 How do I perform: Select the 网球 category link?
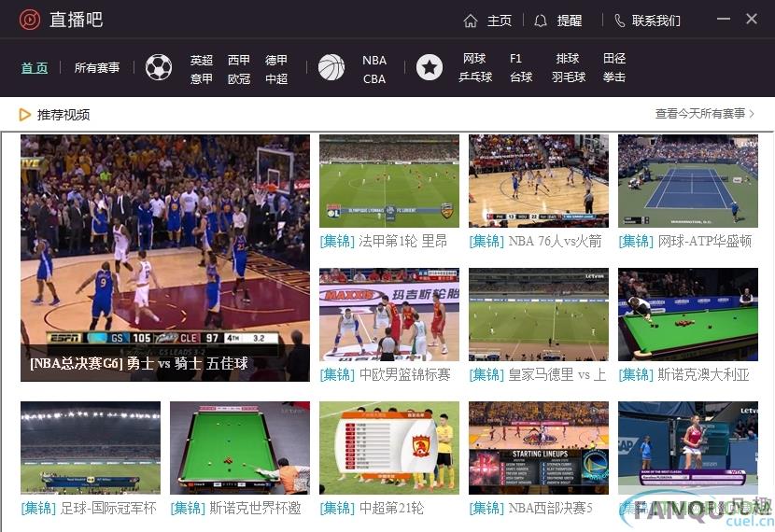pos(474,59)
